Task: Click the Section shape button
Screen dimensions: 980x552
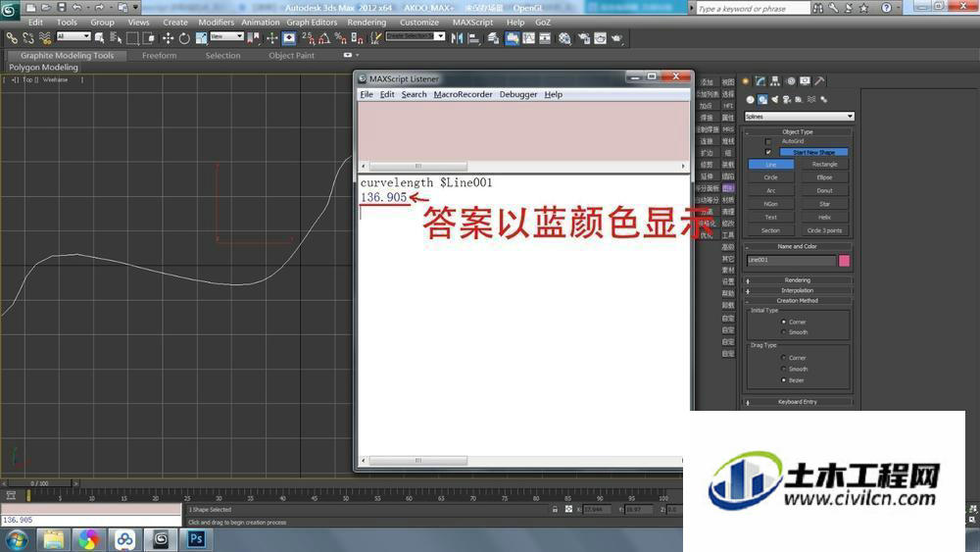Action: pyautogui.click(x=771, y=230)
